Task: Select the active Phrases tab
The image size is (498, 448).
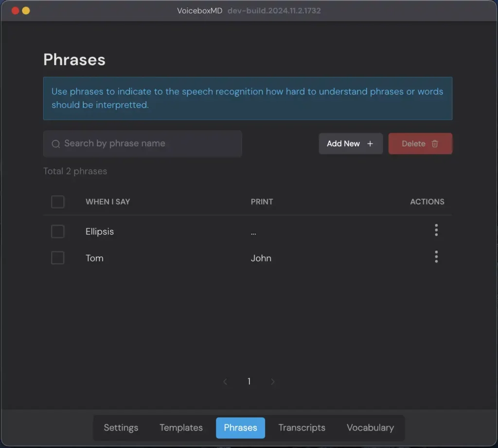Action: coord(240,428)
